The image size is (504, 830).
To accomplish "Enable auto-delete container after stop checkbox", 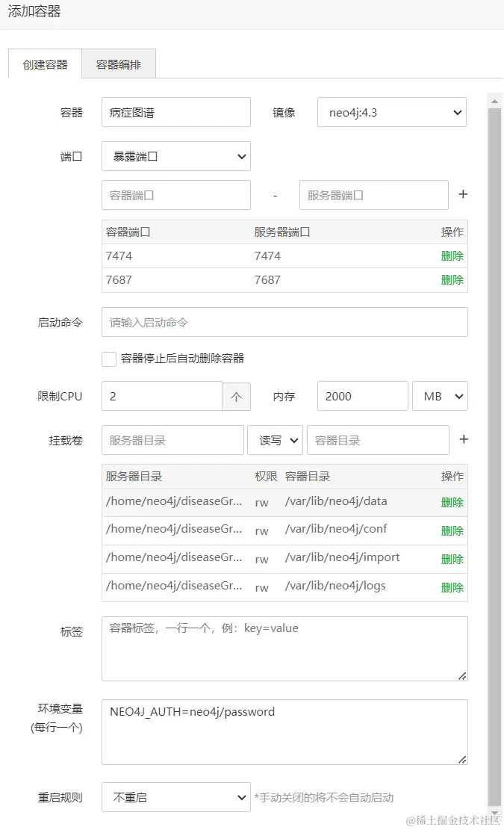I will click(109, 359).
